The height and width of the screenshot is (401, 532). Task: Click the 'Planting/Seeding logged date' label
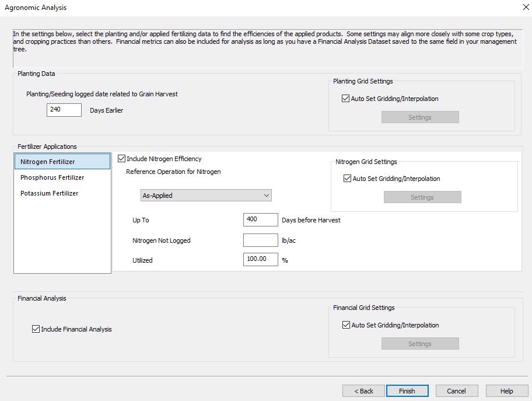pos(101,94)
